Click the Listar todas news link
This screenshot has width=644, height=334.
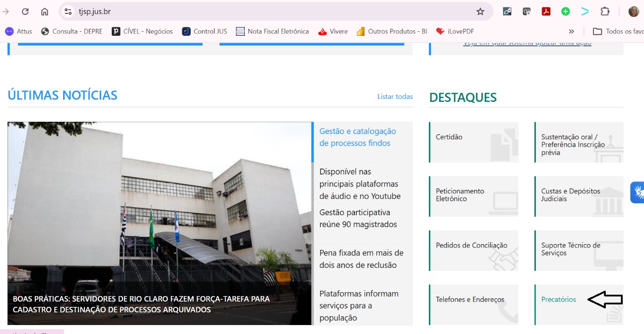point(395,96)
